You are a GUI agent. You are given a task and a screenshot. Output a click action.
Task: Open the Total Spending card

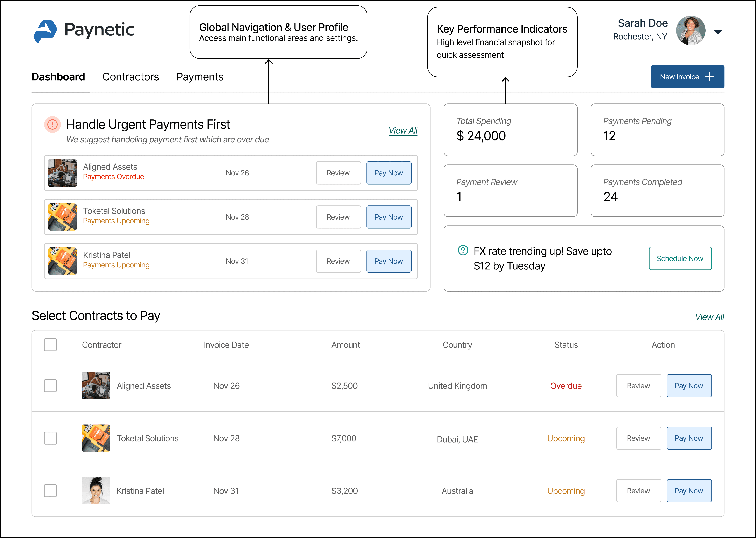510,129
